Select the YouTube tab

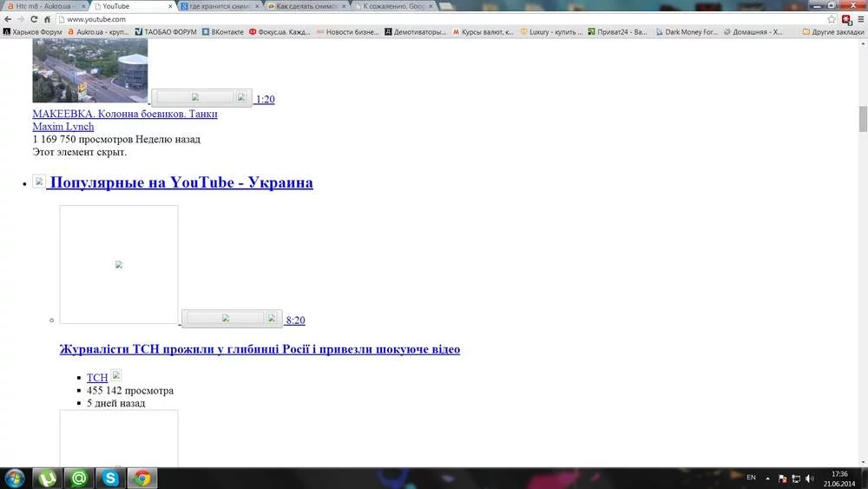(x=132, y=6)
